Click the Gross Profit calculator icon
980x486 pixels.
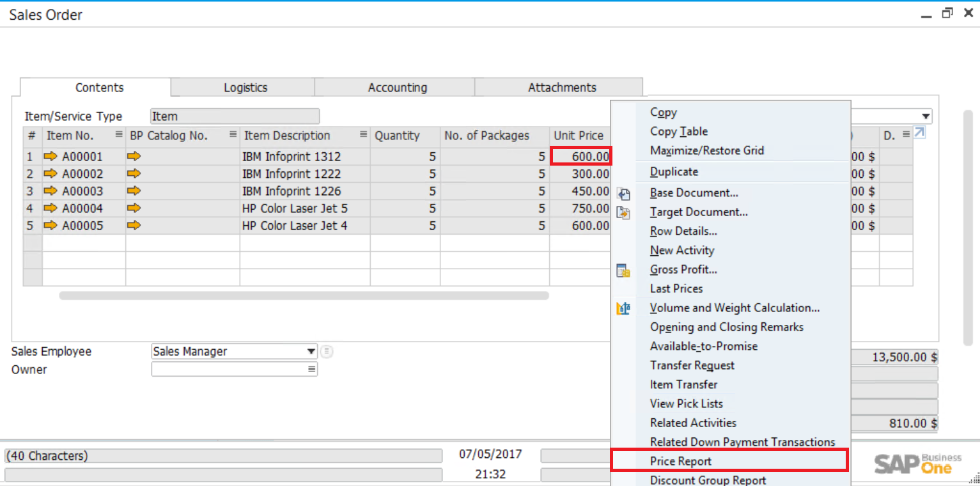(x=623, y=270)
